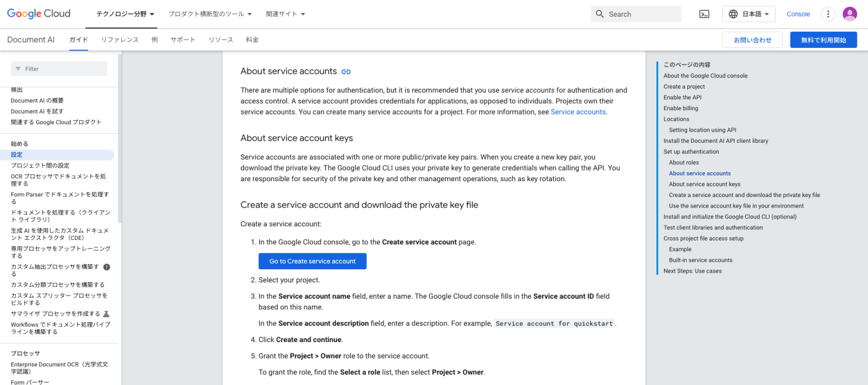Expand the プロダクト横断型のツール menu
The image size is (868, 385).
[x=210, y=14]
